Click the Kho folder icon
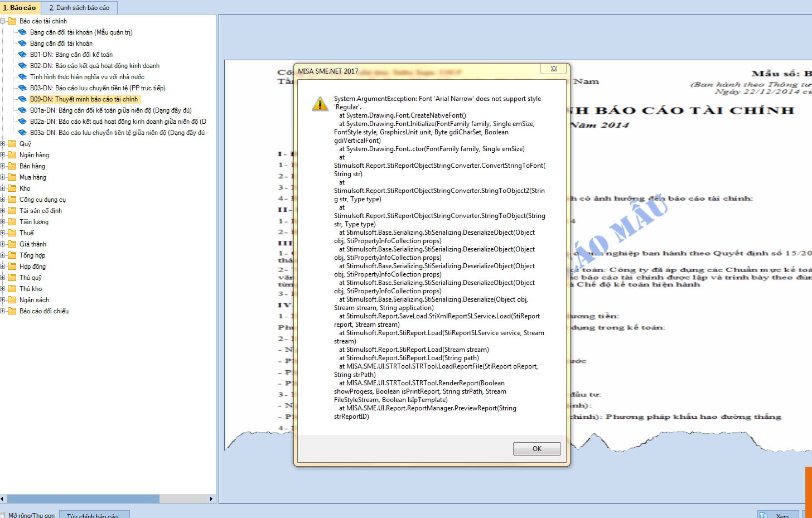The height and width of the screenshot is (518, 812). coord(12,188)
